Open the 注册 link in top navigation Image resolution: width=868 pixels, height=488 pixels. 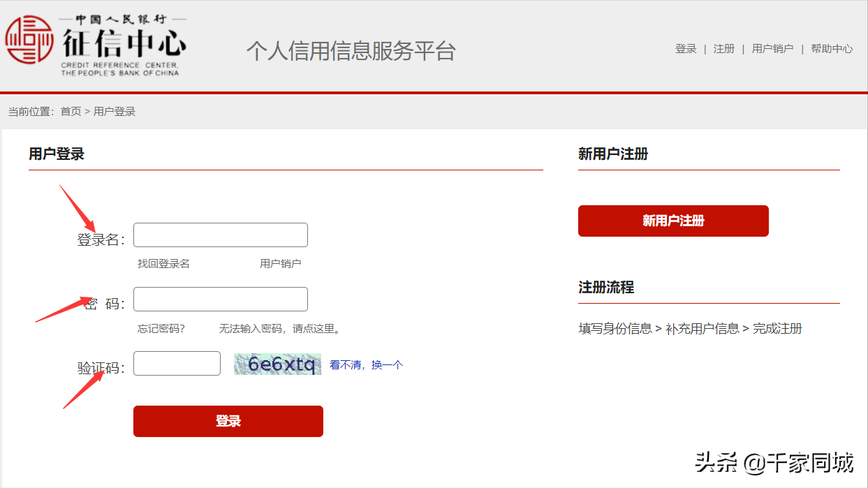(724, 49)
